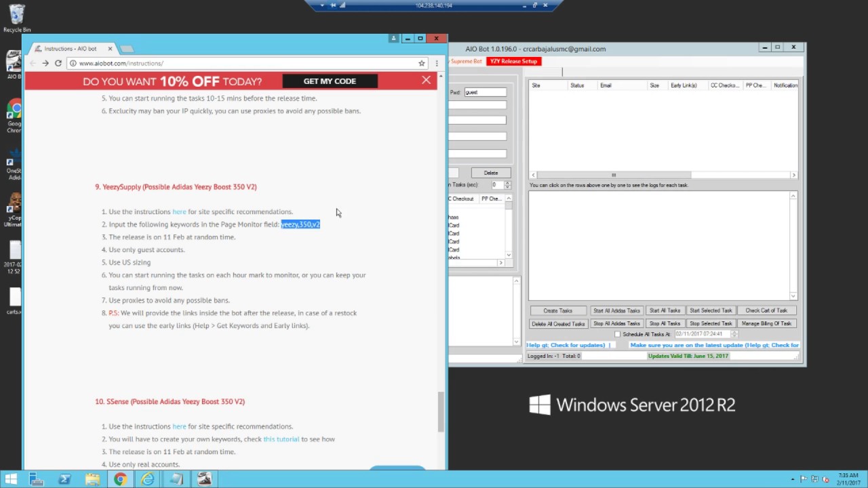
Task: Adjust schedule time with spinner arrows
Action: click(734, 334)
